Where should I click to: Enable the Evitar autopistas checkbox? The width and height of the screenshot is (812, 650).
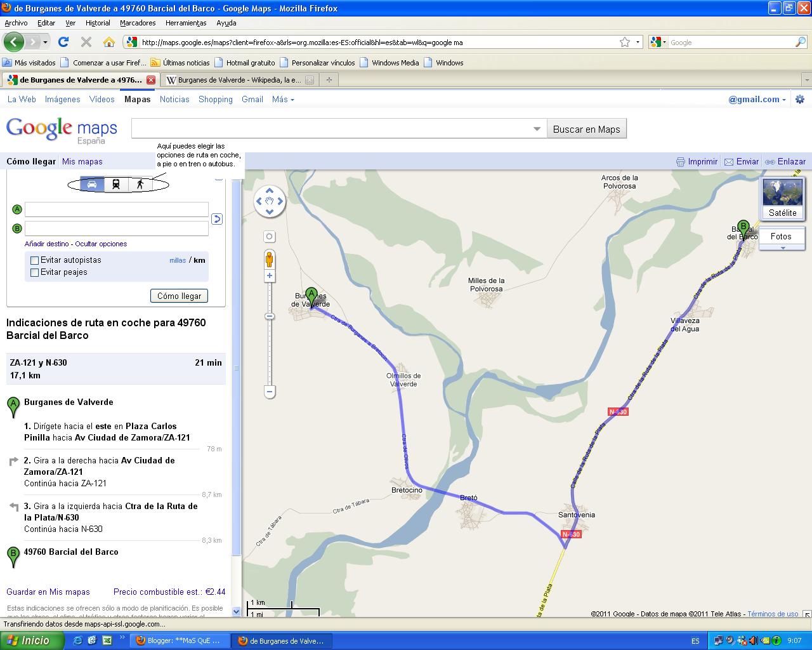[34, 260]
